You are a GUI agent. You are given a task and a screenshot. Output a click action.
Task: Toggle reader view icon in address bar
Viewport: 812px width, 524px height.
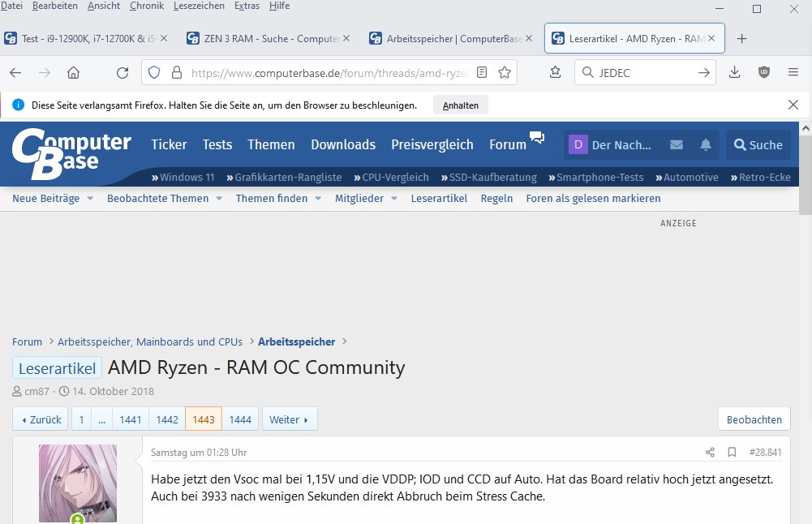(x=482, y=72)
